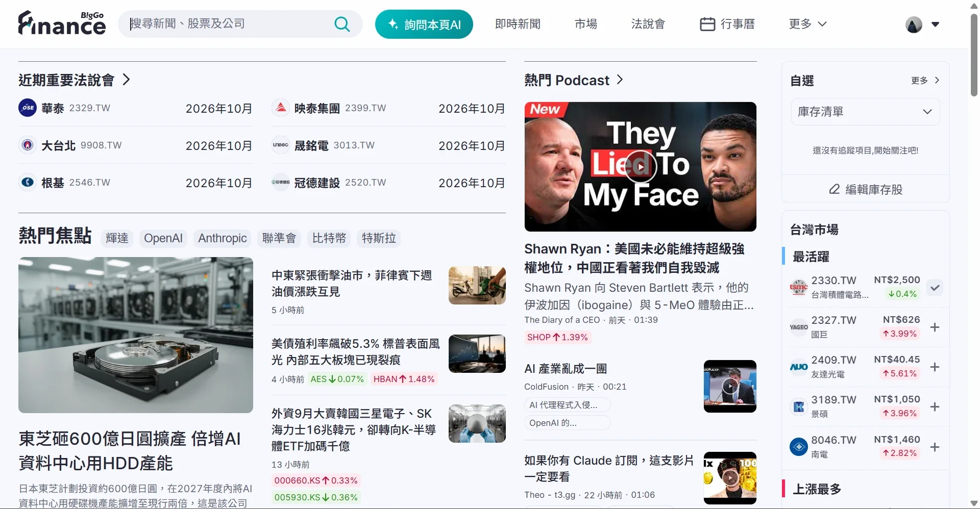Open the 法說會 navigation item
The width and height of the screenshot is (980, 509).
point(648,24)
